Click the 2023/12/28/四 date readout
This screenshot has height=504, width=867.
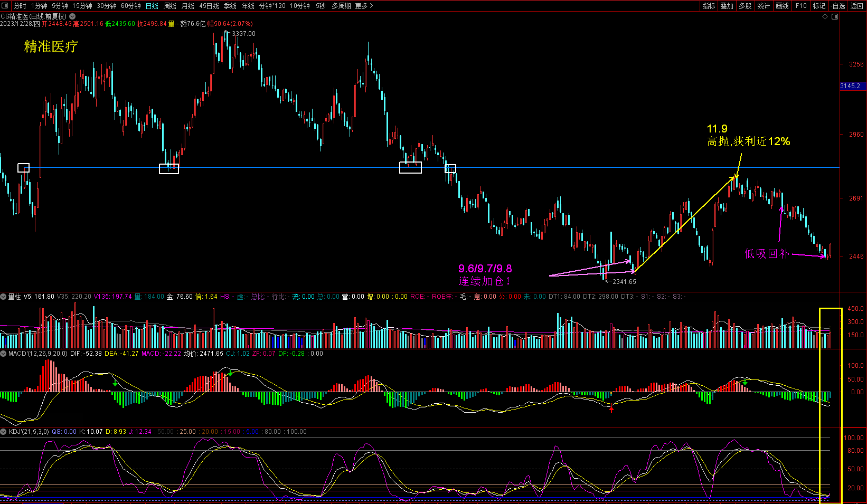pos(20,24)
